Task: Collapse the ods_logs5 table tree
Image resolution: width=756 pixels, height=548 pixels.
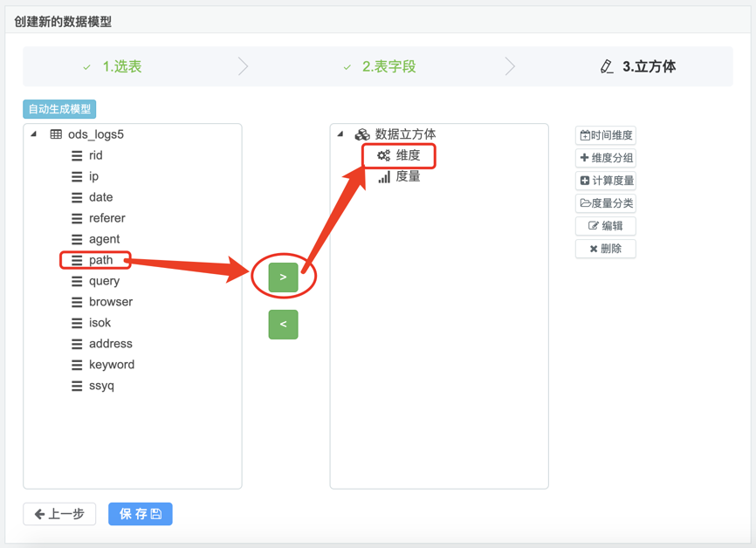Action: tap(34, 134)
